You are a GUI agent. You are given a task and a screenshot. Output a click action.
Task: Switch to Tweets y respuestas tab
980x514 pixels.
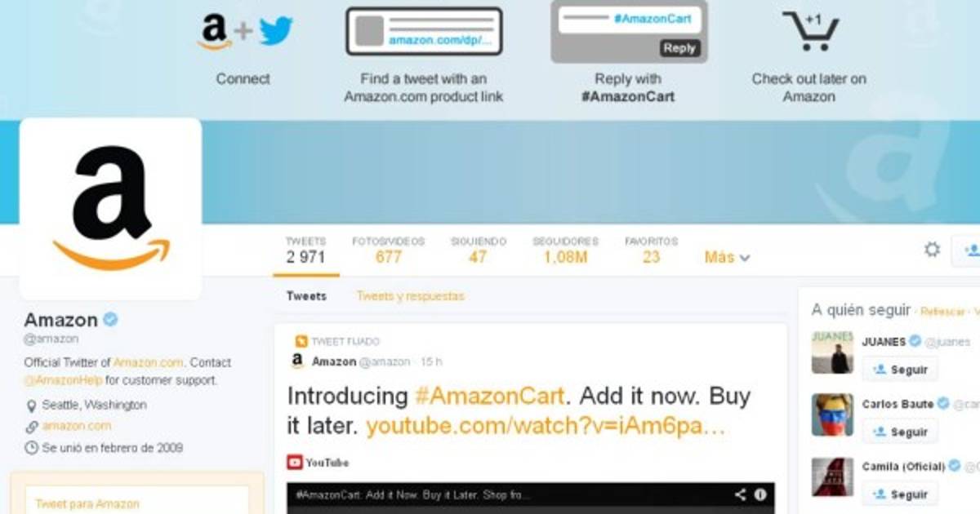click(410, 296)
